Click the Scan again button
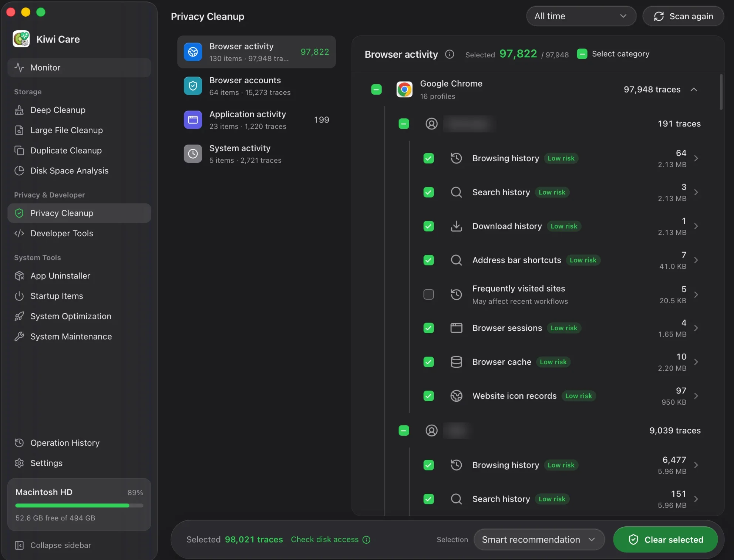Viewport: 734px width, 560px height. [683, 16]
